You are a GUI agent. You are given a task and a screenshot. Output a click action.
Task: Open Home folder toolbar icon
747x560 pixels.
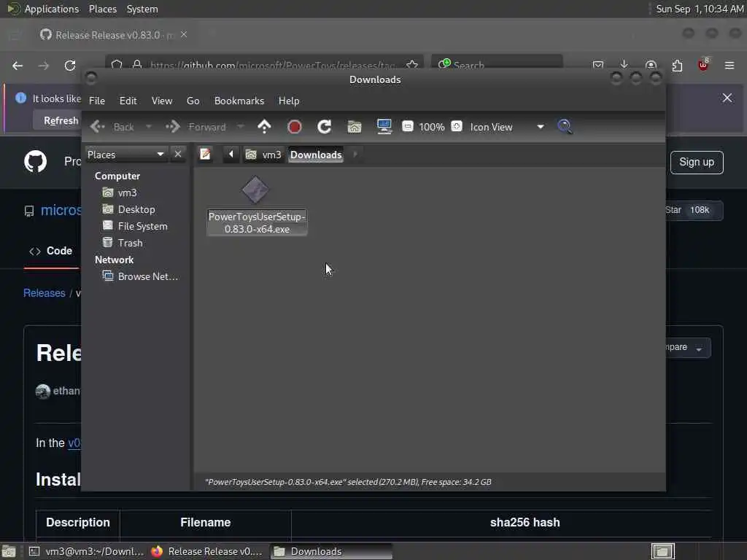coord(355,127)
